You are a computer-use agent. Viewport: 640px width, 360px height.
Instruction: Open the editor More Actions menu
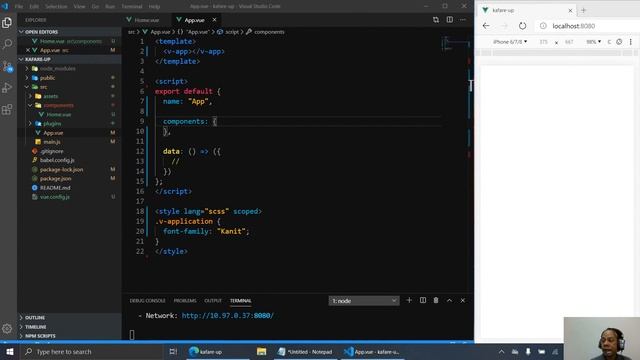(462, 20)
